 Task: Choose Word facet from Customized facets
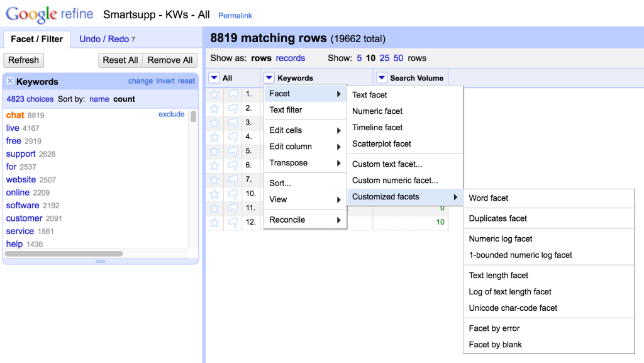[x=489, y=198]
